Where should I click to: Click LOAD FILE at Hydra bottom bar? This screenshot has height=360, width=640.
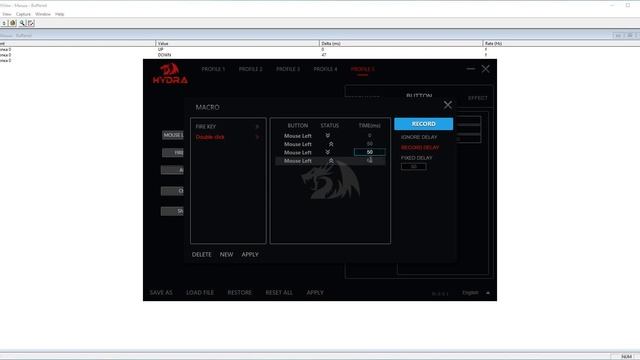200,293
